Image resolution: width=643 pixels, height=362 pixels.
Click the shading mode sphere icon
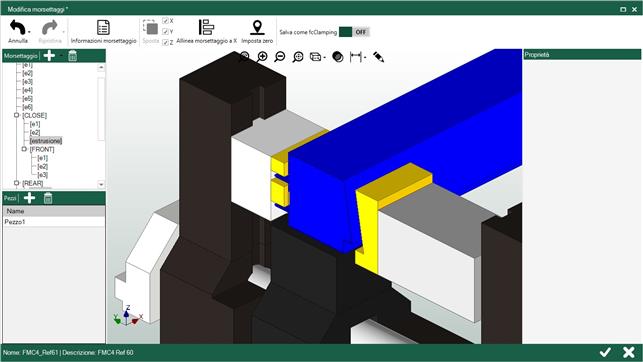[x=337, y=57]
